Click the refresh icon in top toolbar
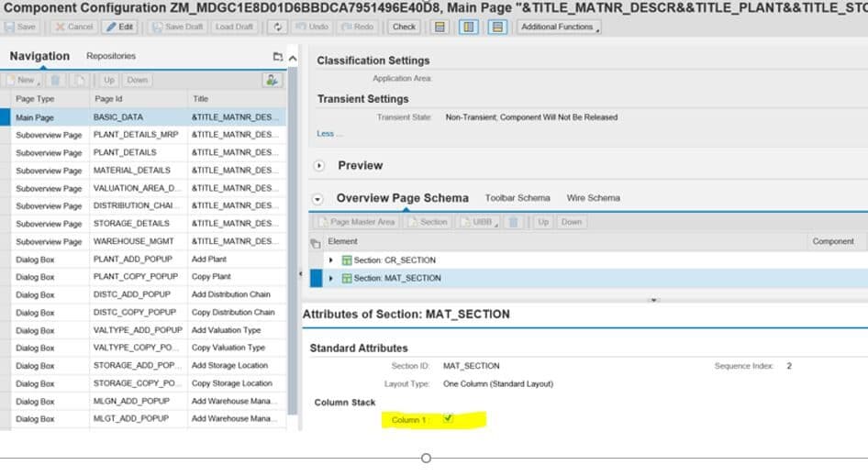 pos(279,27)
